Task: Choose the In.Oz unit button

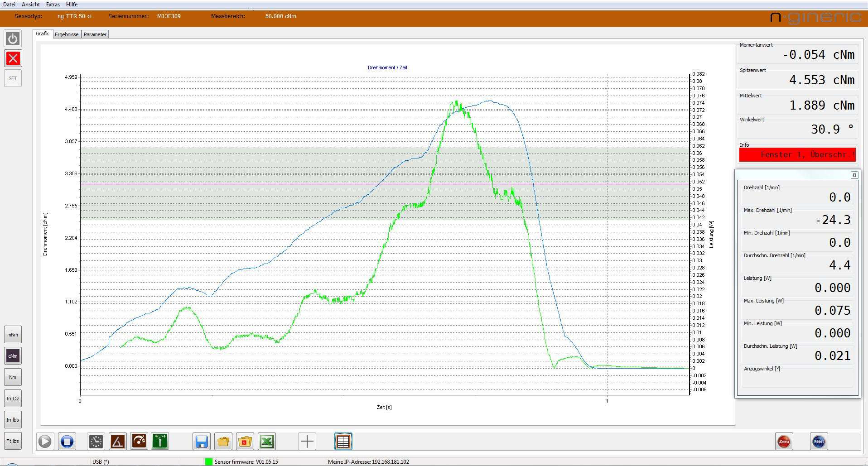Action: [x=13, y=399]
